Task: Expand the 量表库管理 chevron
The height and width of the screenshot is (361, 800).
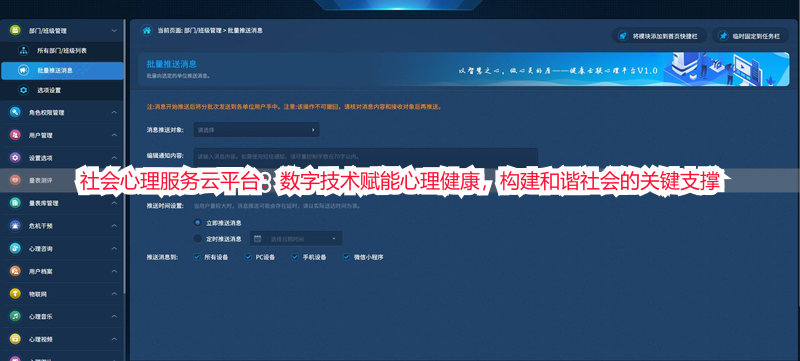Action: tap(114, 203)
